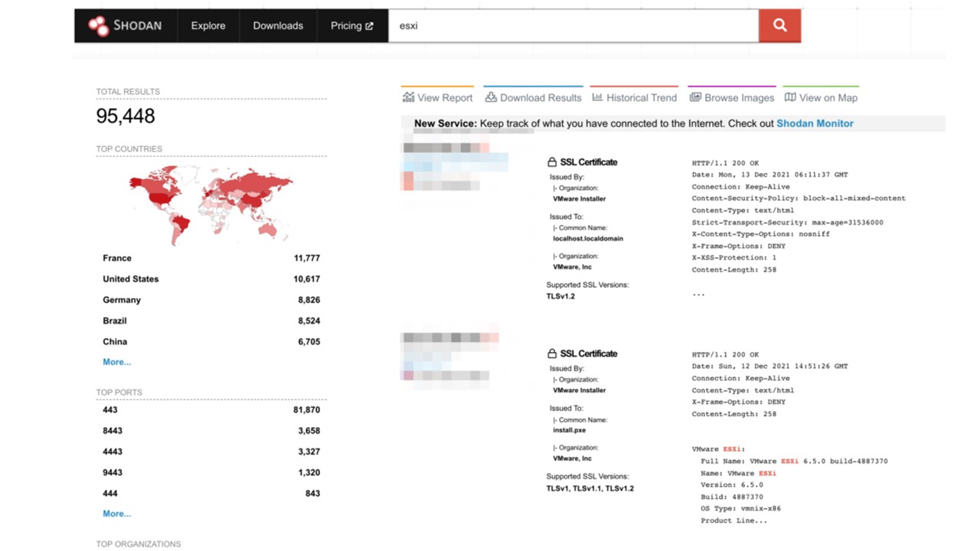The width and height of the screenshot is (980, 551).
Task: Click the install.pxe common name
Action: tap(570, 430)
